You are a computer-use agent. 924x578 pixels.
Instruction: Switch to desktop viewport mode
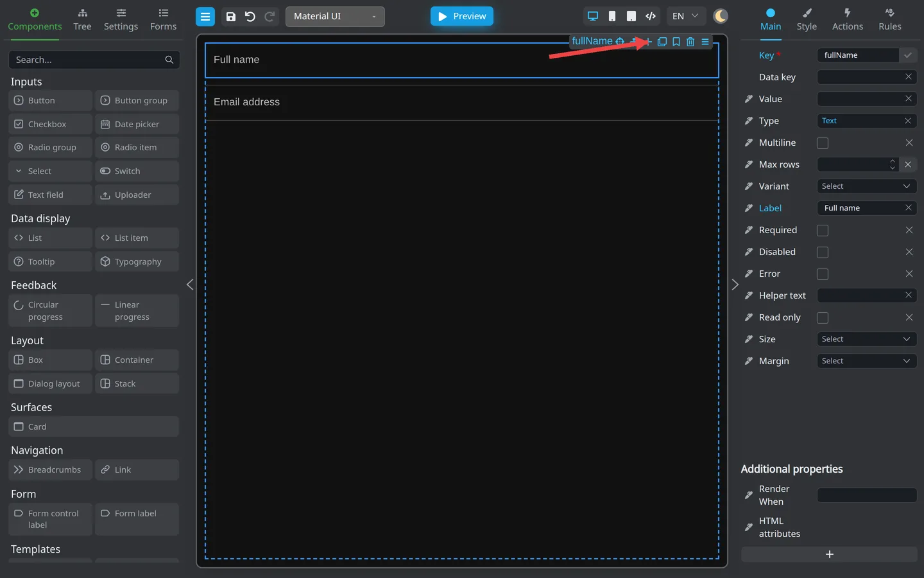pos(593,16)
